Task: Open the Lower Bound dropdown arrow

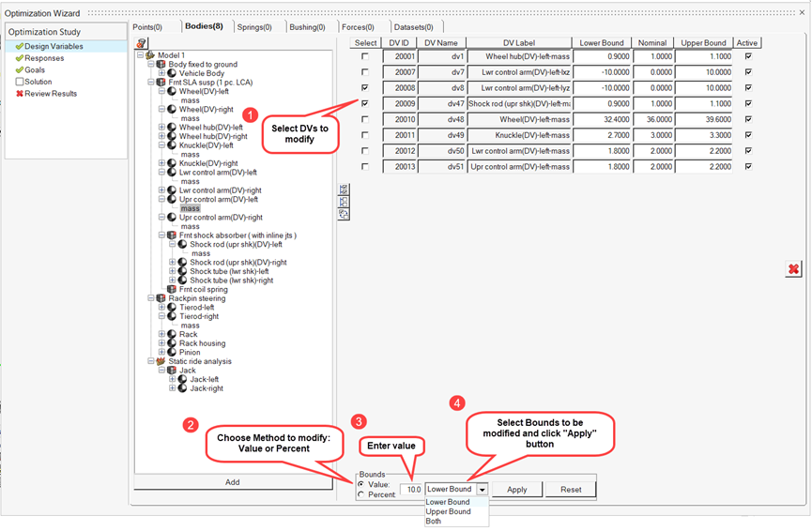Action: (x=483, y=489)
